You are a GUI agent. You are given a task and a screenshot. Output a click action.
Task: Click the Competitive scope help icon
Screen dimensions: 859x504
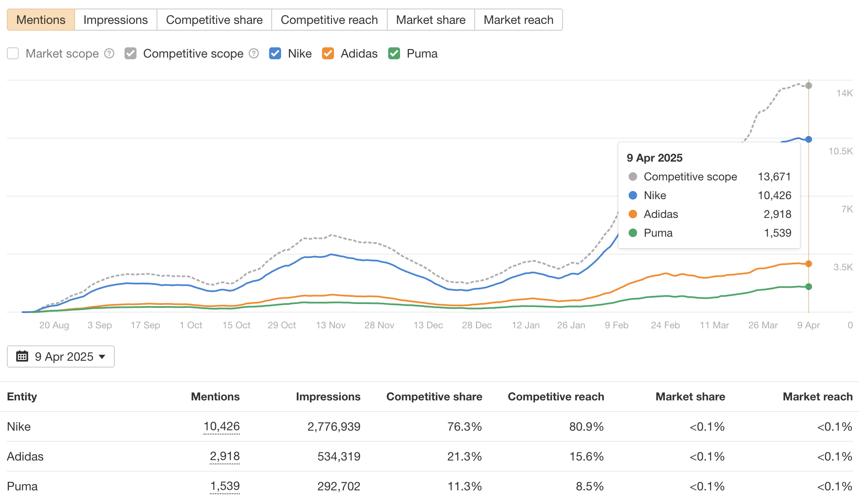pyautogui.click(x=254, y=53)
